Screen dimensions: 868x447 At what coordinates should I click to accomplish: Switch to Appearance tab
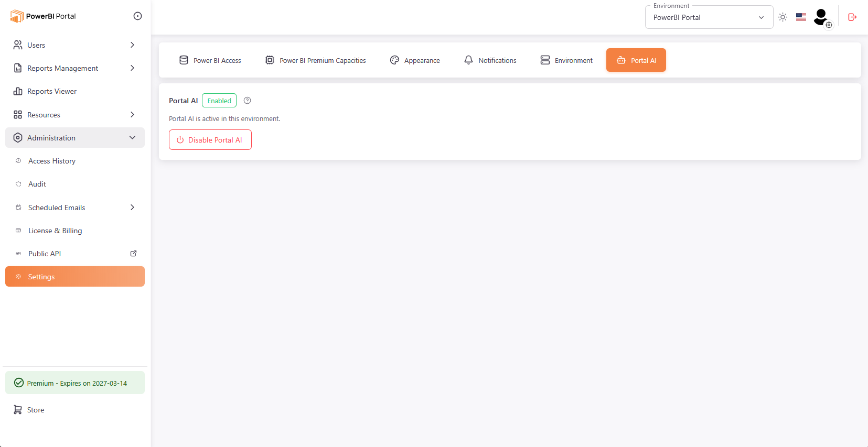(x=415, y=60)
